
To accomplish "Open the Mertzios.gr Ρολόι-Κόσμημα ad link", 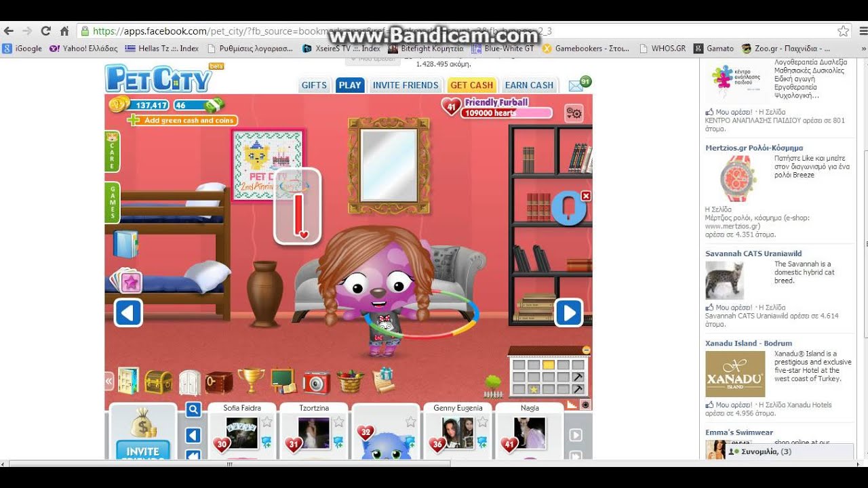I will coord(754,148).
